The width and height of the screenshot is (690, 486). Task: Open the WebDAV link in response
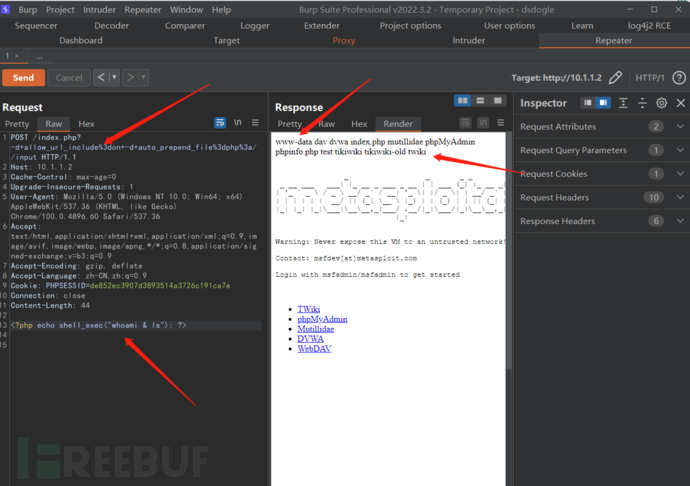click(x=314, y=349)
